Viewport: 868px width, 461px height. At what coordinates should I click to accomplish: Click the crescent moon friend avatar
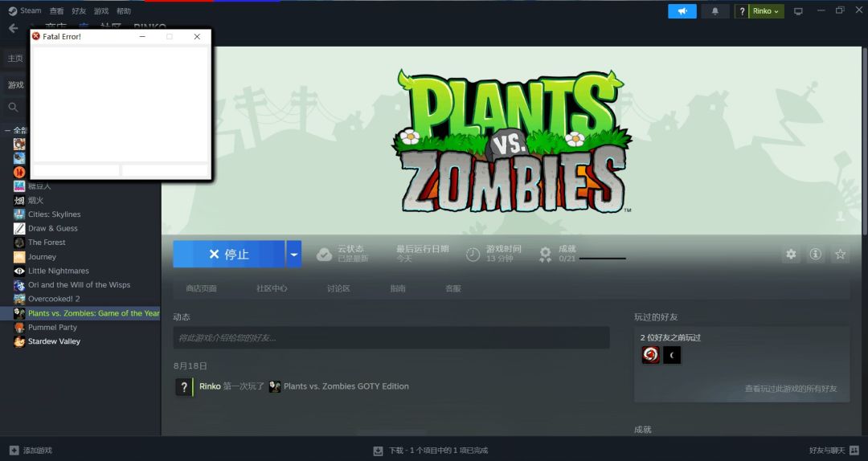pyautogui.click(x=672, y=355)
